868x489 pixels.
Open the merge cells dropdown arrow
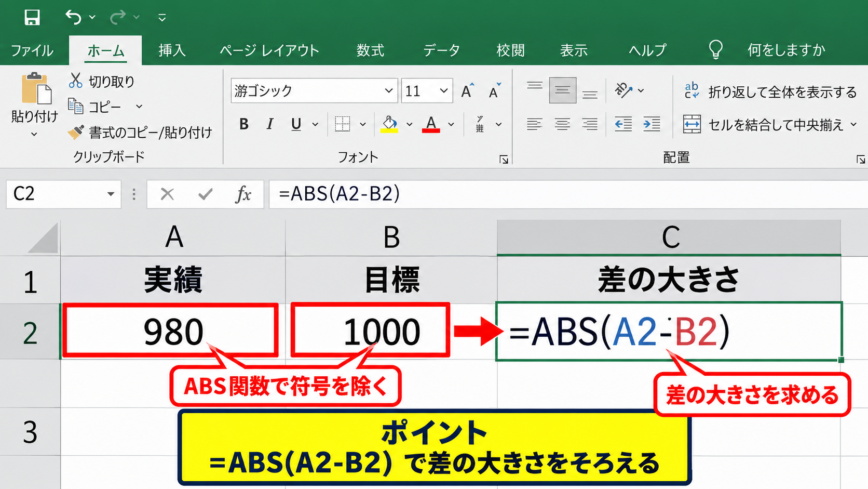click(854, 125)
